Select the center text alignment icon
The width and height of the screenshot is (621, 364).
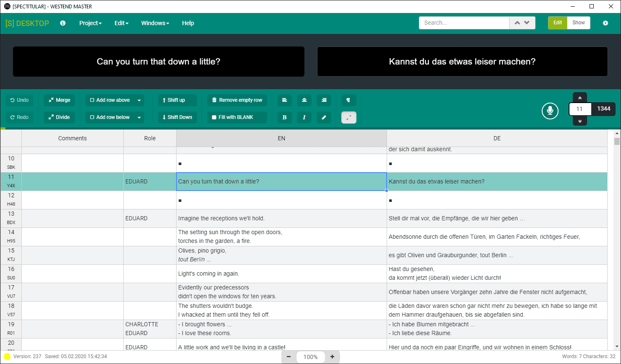coord(304,100)
